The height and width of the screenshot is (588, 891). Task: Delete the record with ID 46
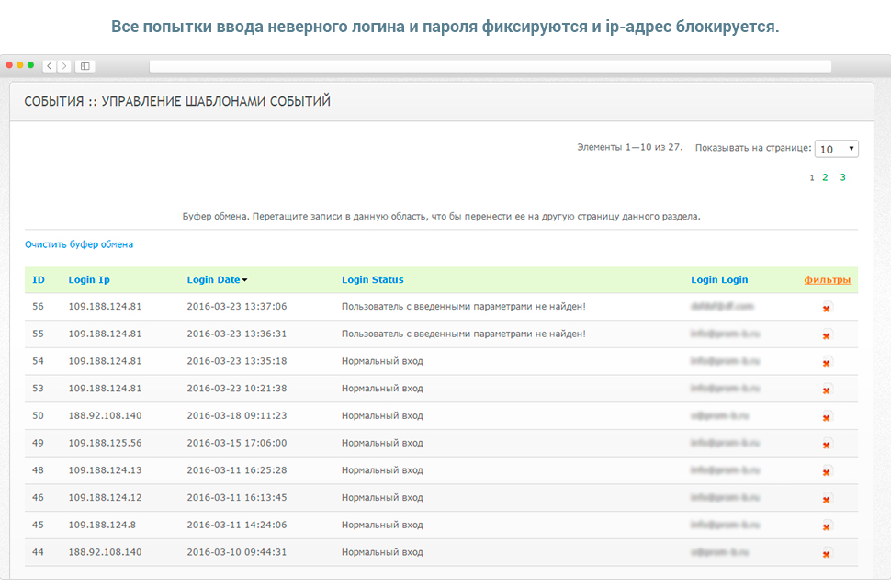click(827, 498)
